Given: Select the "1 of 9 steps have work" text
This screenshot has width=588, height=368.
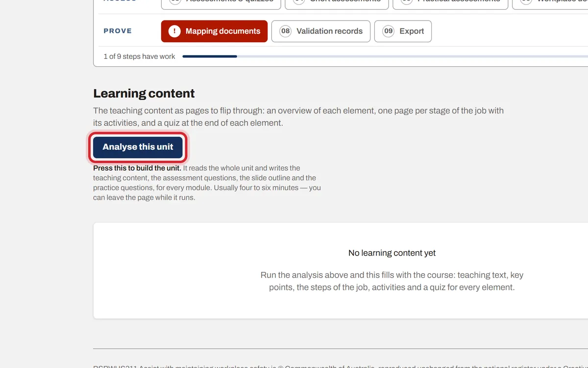Looking at the screenshot, I should 139,56.
